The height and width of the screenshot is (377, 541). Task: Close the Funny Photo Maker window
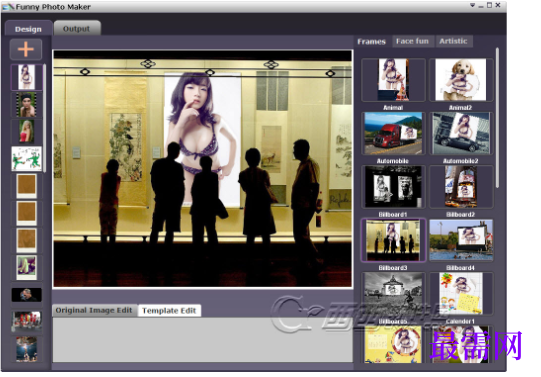point(498,5)
